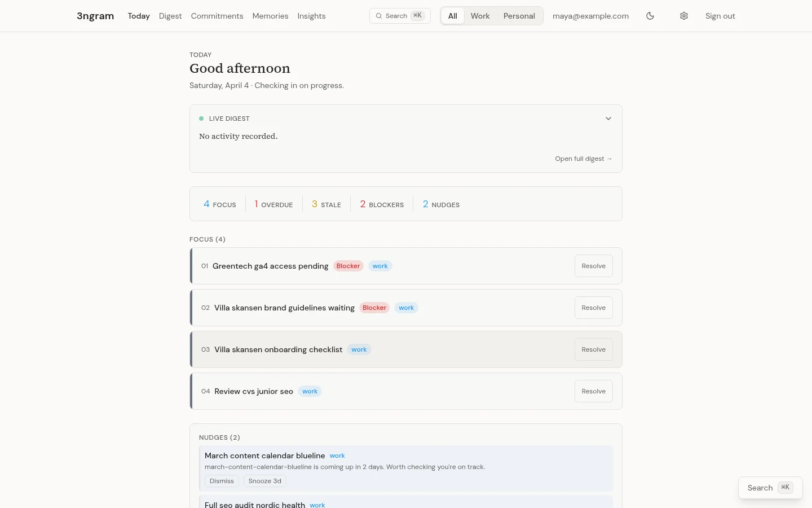Toggle dark mode moon icon

650,16
